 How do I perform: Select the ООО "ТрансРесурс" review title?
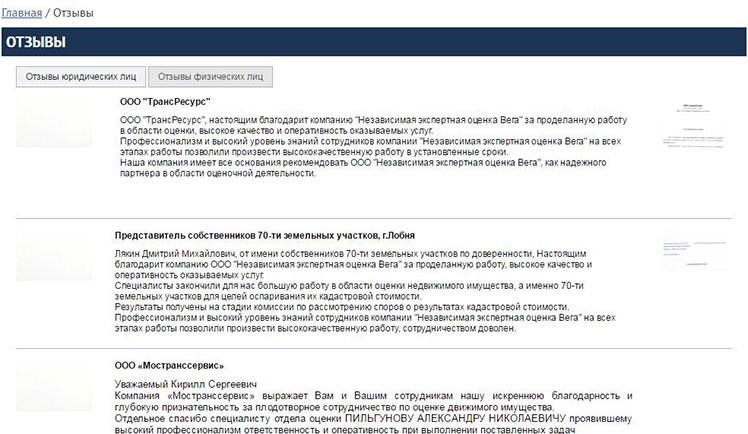(165, 102)
